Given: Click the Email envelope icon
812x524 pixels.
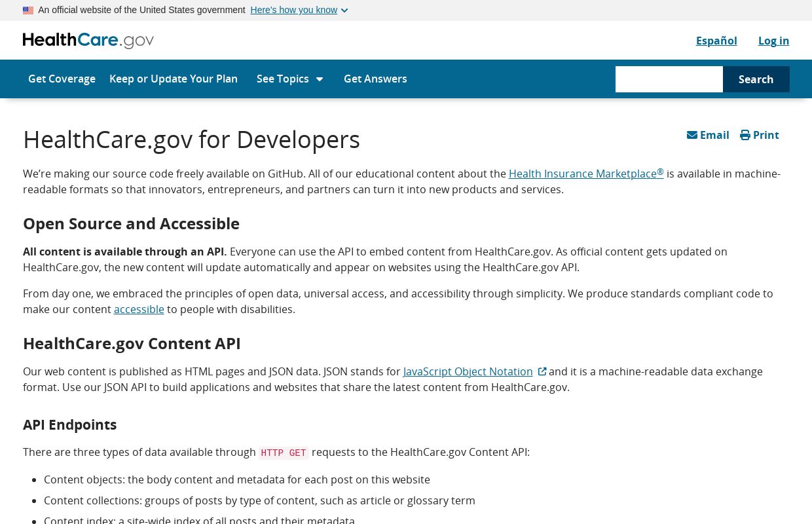Looking at the screenshot, I should [x=692, y=135].
